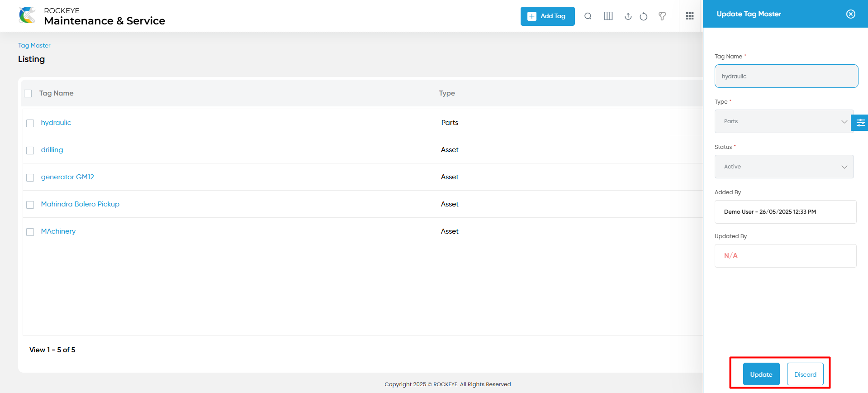Click the Asset cell in generator GM12 row
Image resolution: width=868 pixels, height=393 pixels.
point(450,177)
